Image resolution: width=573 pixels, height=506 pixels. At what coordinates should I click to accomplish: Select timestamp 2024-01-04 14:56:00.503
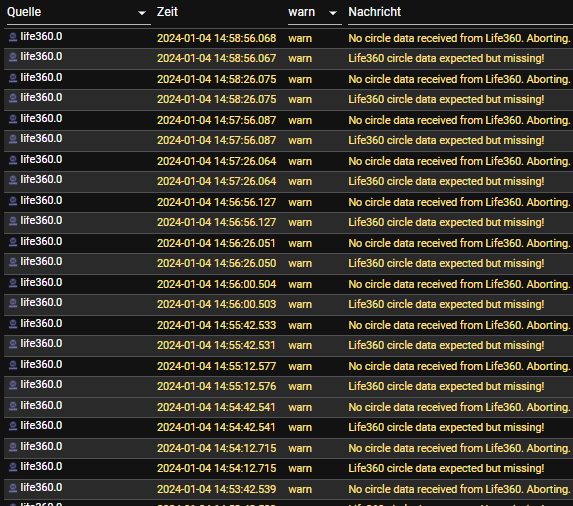tap(216, 304)
